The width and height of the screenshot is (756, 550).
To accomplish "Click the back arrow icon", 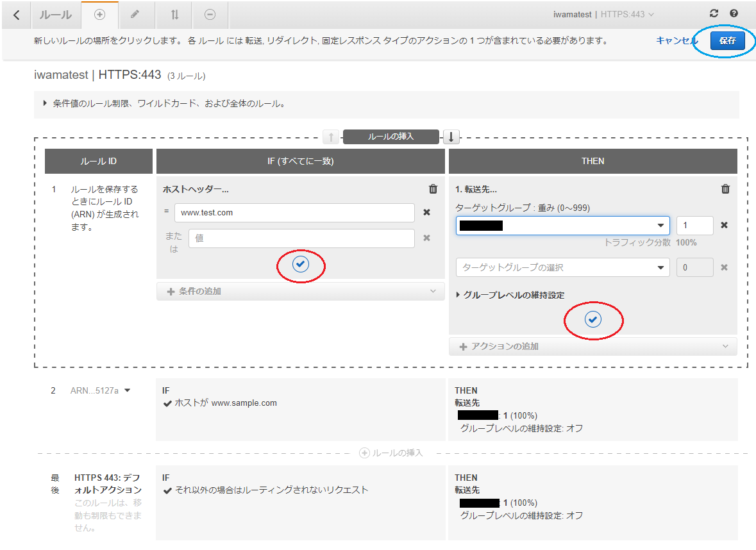I will tap(16, 15).
